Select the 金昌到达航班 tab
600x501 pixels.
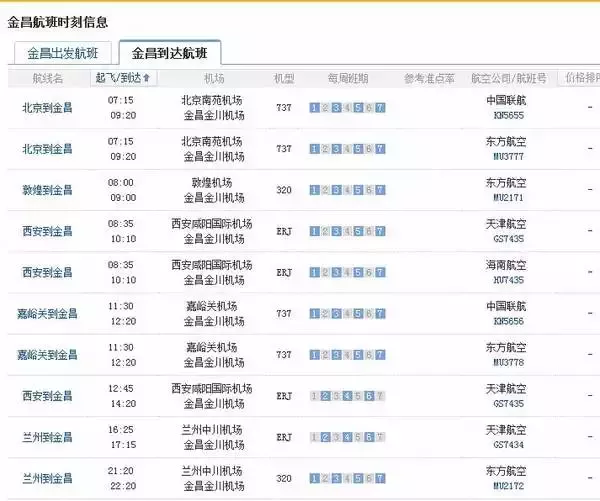[x=169, y=54]
